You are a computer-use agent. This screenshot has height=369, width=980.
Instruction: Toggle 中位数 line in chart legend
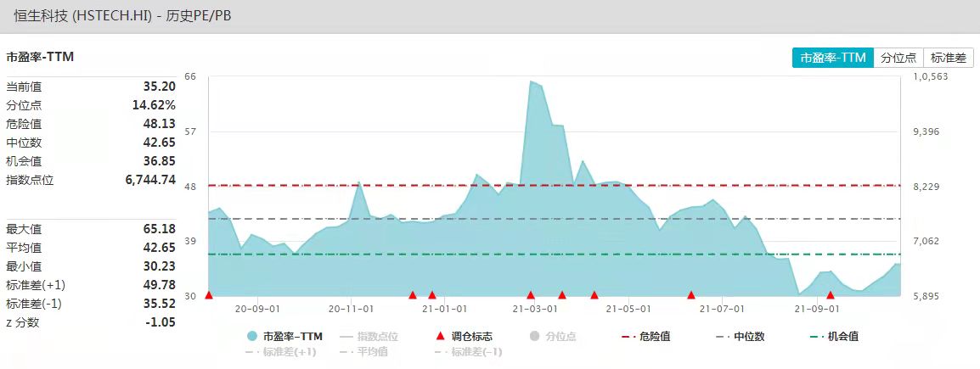[x=740, y=337]
